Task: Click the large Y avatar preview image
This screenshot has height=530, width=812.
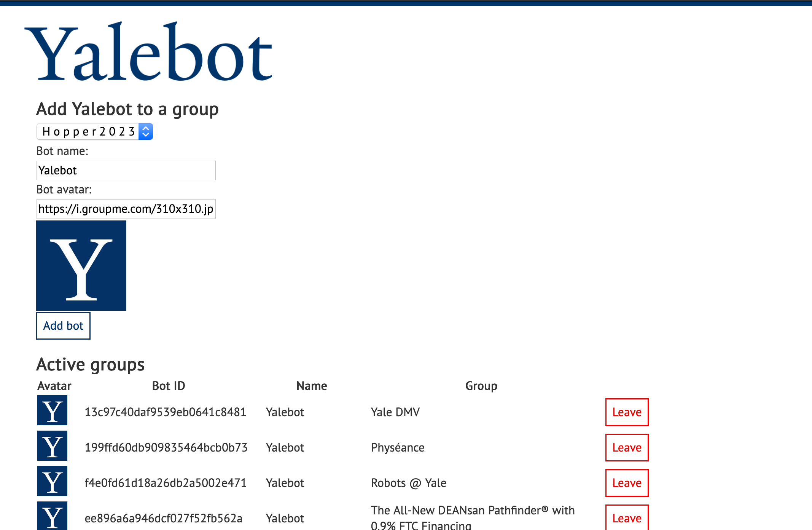Action: tap(81, 265)
